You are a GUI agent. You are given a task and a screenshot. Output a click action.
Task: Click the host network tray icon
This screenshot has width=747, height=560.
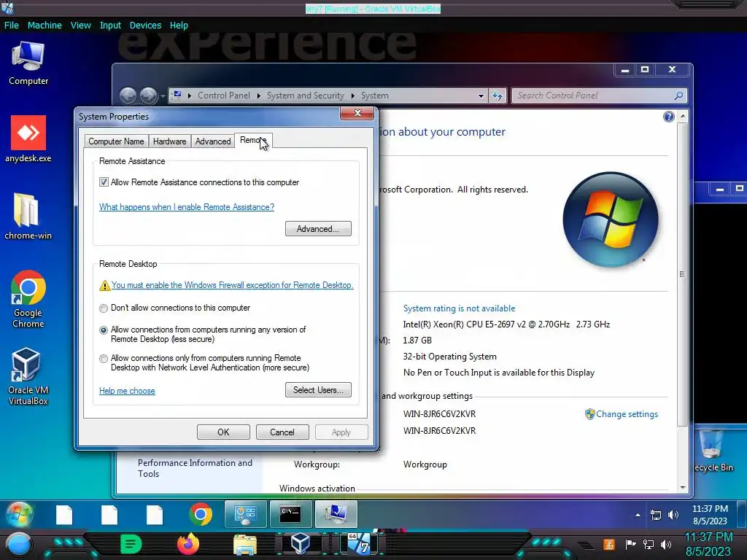pyautogui.click(x=649, y=544)
